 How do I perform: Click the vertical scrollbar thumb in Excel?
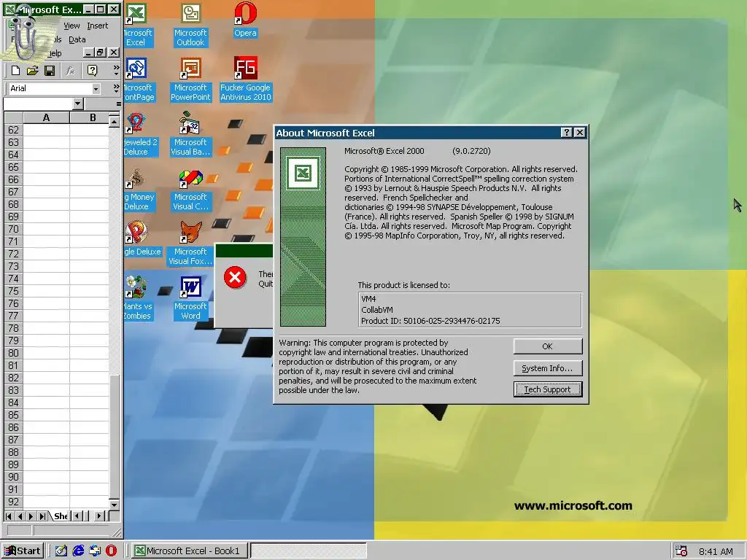pyautogui.click(x=115, y=436)
